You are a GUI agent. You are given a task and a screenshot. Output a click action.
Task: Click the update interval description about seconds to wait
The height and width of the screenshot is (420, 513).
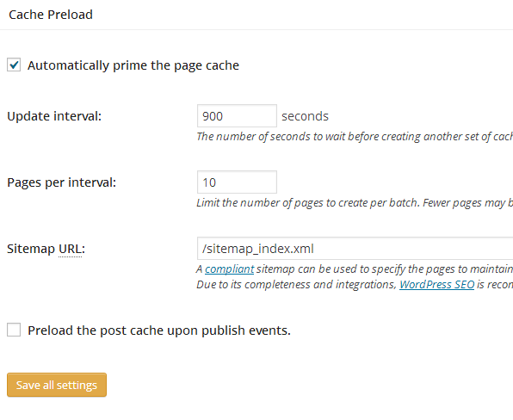355,136
